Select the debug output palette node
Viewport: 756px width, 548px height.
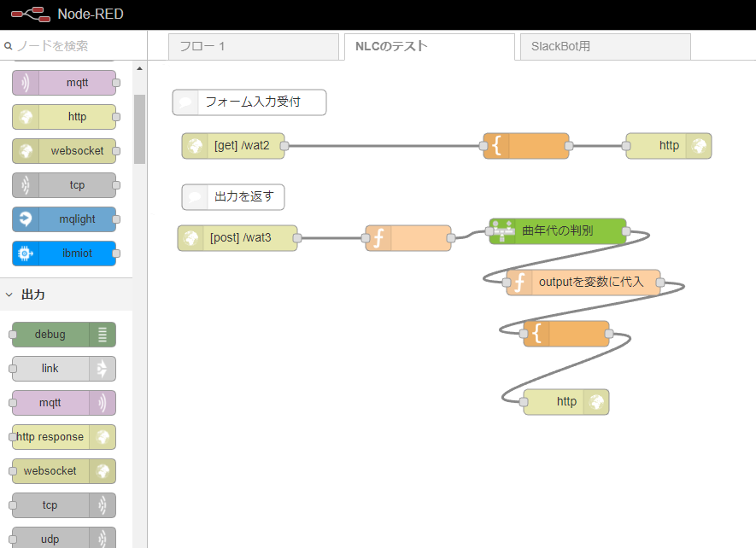point(64,335)
